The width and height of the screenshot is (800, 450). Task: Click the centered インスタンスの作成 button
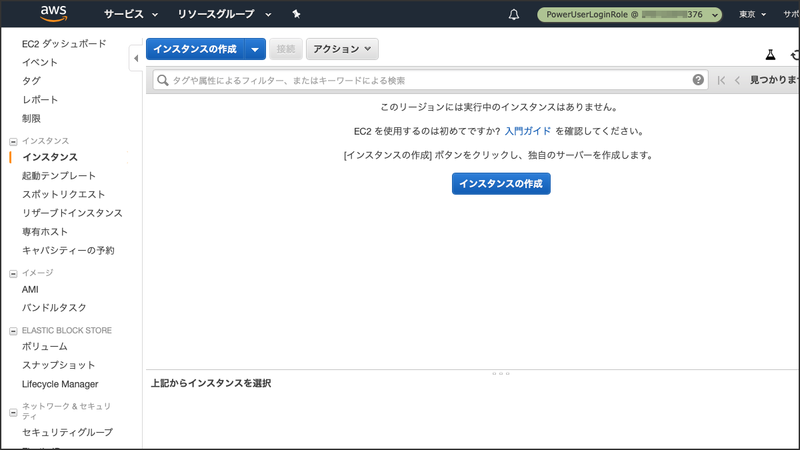coord(501,184)
